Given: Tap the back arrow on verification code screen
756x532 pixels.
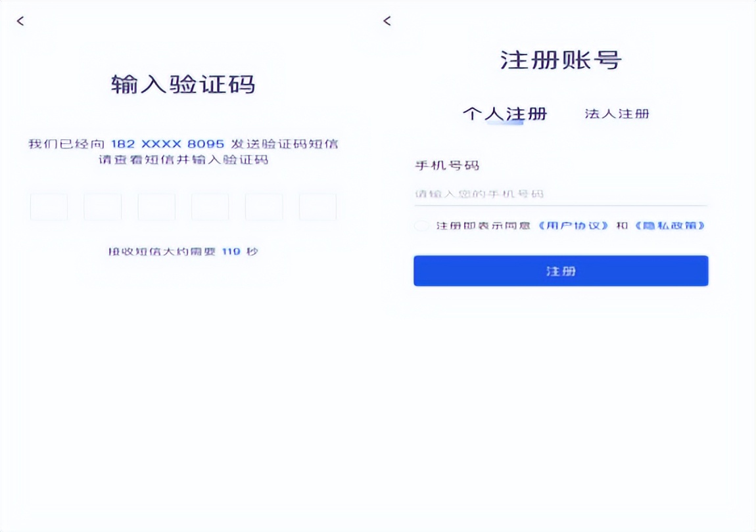Looking at the screenshot, I should tap(20, 21).
